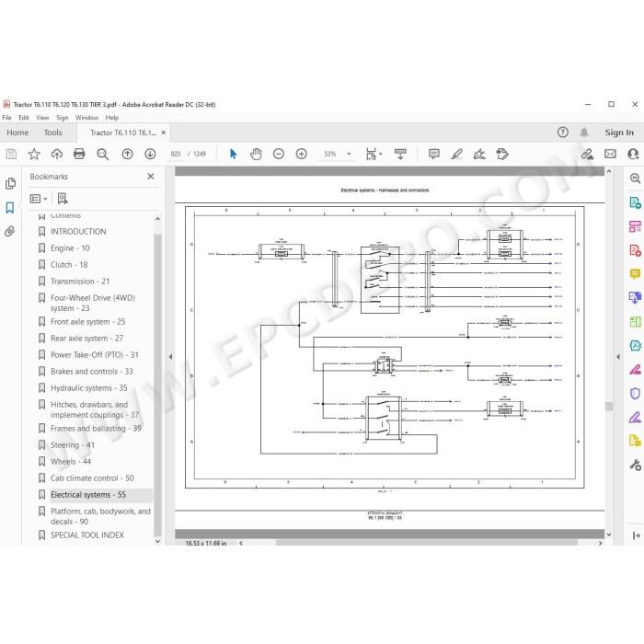This screenshot has width=644, height=644.
Task: Share a link to file
Action: pyautogui.click(x=587, y=154)
